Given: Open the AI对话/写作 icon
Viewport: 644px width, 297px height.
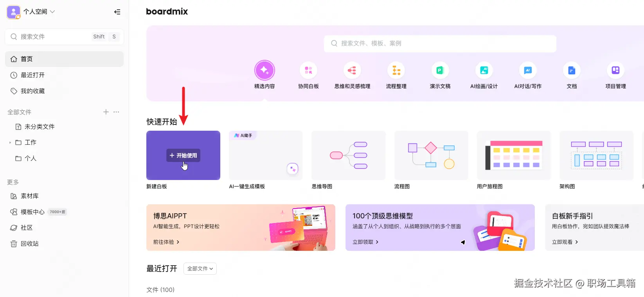Looking at the screenshot, I should tap(528, 70).
